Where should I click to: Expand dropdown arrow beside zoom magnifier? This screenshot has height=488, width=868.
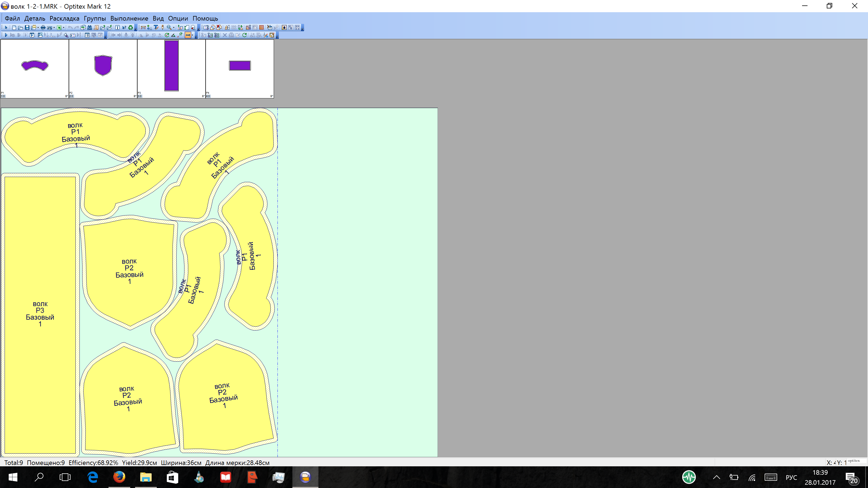point(174,28)
